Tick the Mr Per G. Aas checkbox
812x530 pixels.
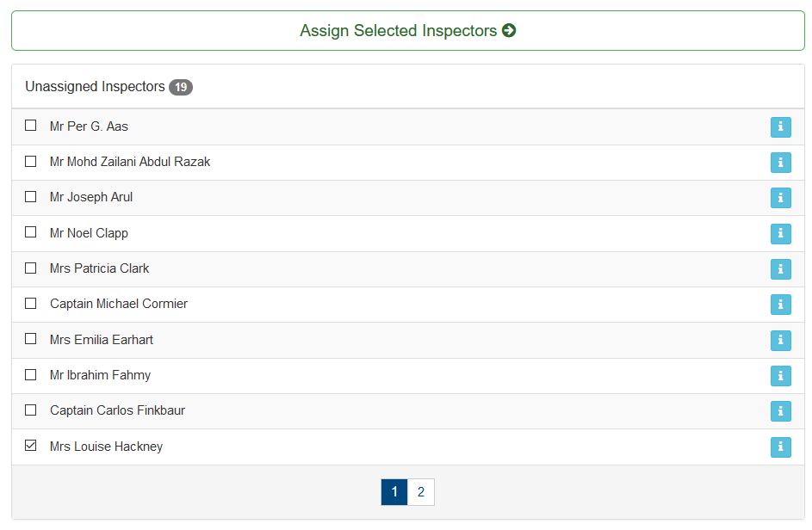pos(30,126)
